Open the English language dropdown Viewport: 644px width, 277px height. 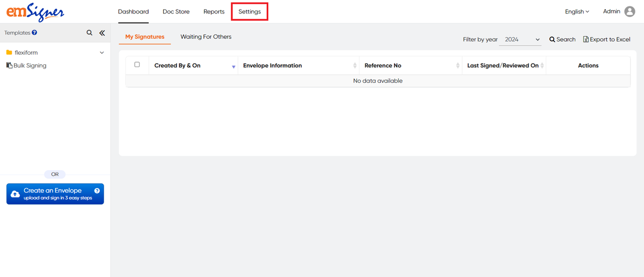click(x=576, y=12)
